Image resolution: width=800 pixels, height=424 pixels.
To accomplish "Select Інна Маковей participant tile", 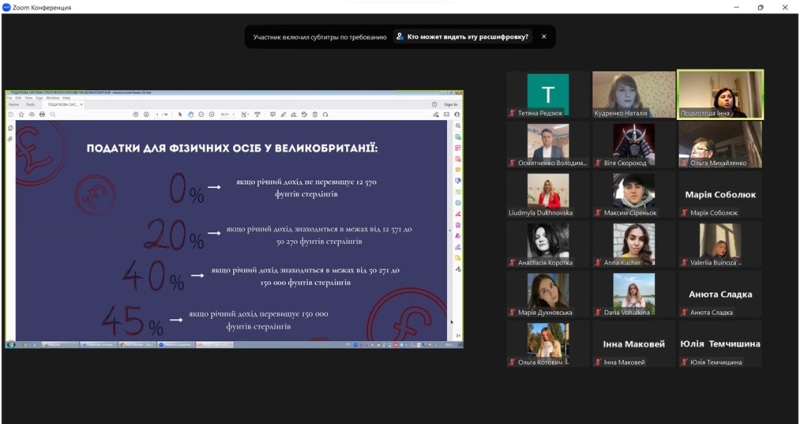I will pos(634,343).
